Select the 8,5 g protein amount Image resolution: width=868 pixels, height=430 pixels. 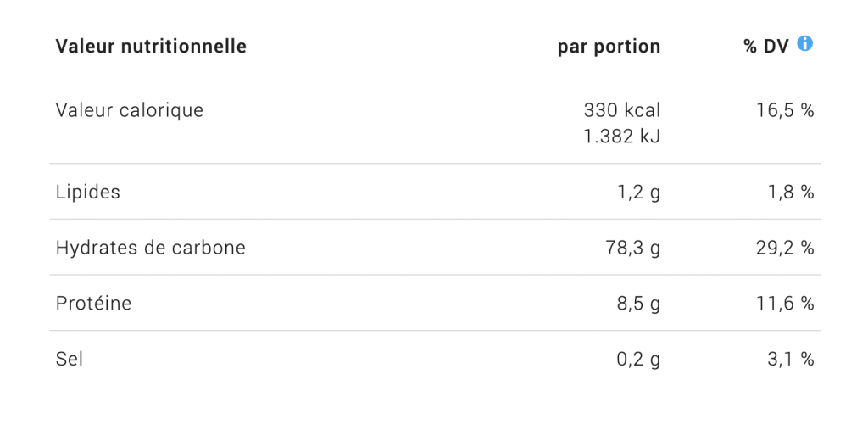click(639, 304)
